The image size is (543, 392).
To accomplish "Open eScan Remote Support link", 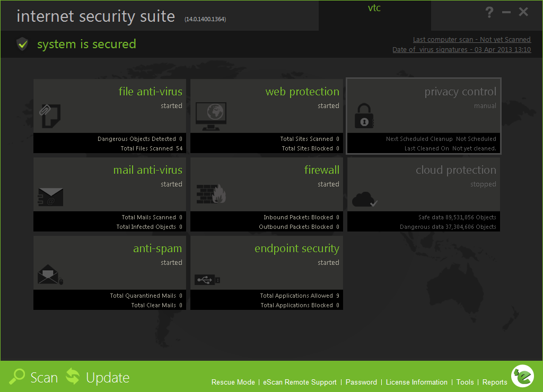I will coord(300,382).
